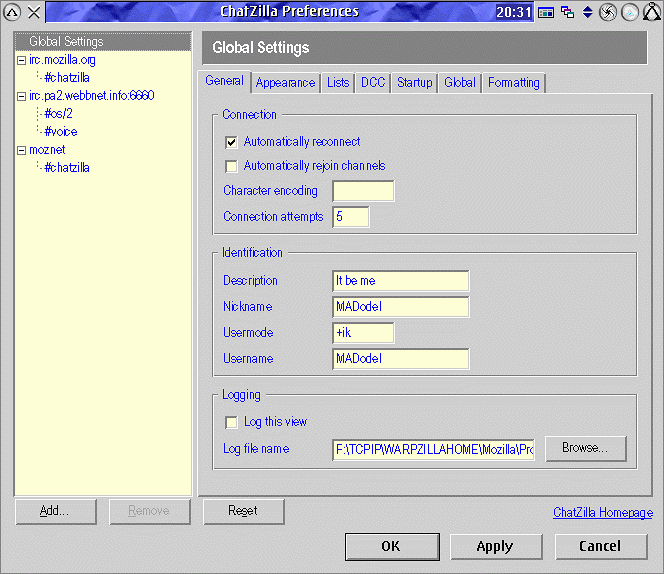
Task: Select irc.pa2.webbnet.info:6660 entry
Action: tap(91, 96)
